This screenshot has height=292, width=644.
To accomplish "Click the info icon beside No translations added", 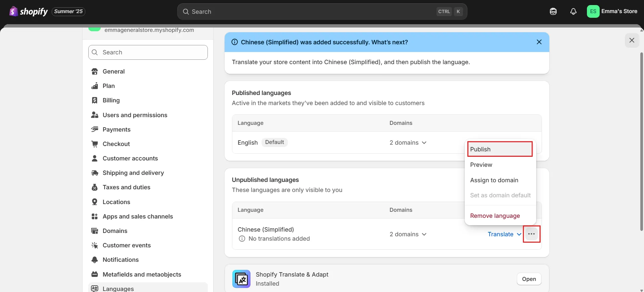I will click(242, 239).
